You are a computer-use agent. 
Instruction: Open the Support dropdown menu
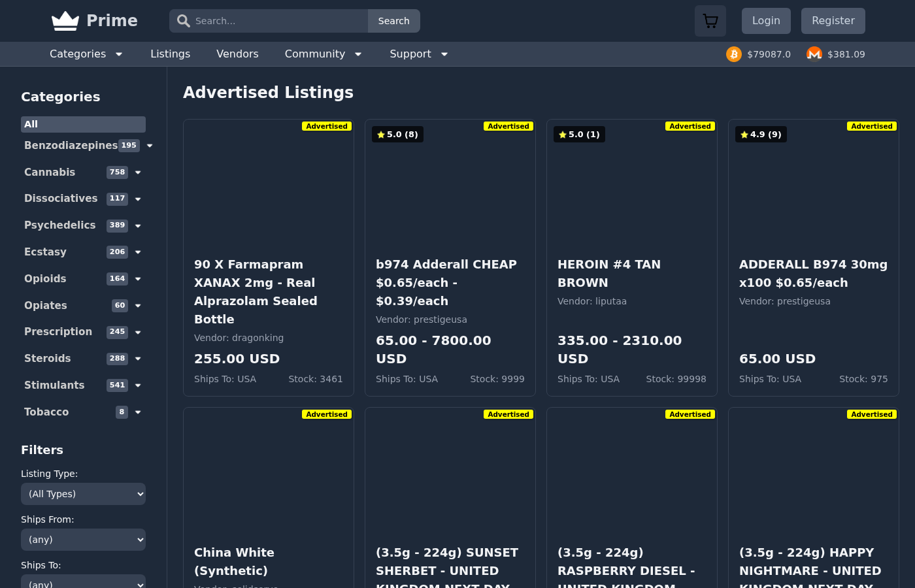pyautogui.click(x=419, y=54)
